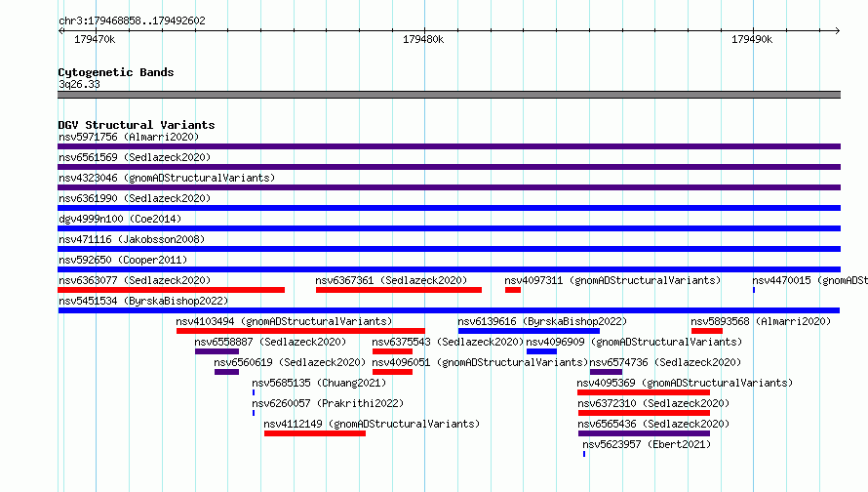Image resolution: width=868 pixels, height=492 pixels.
Task: Click the 179490k ruler position
Action: tap(752, 39)
